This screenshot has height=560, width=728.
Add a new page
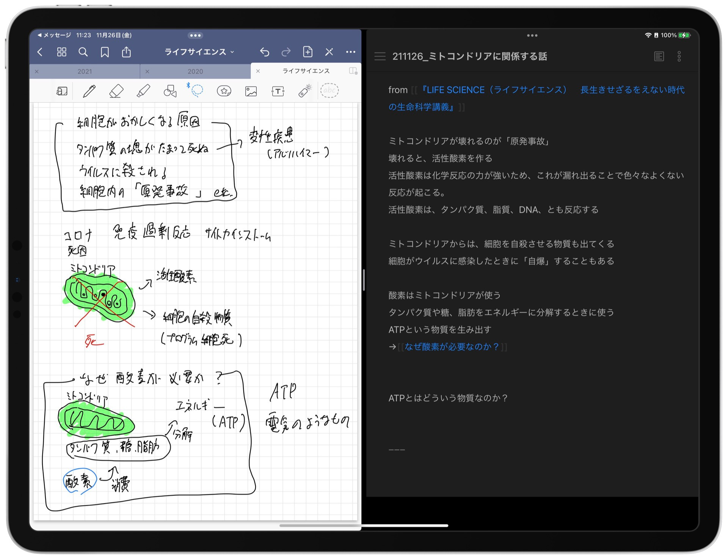[x=308, y=52]
